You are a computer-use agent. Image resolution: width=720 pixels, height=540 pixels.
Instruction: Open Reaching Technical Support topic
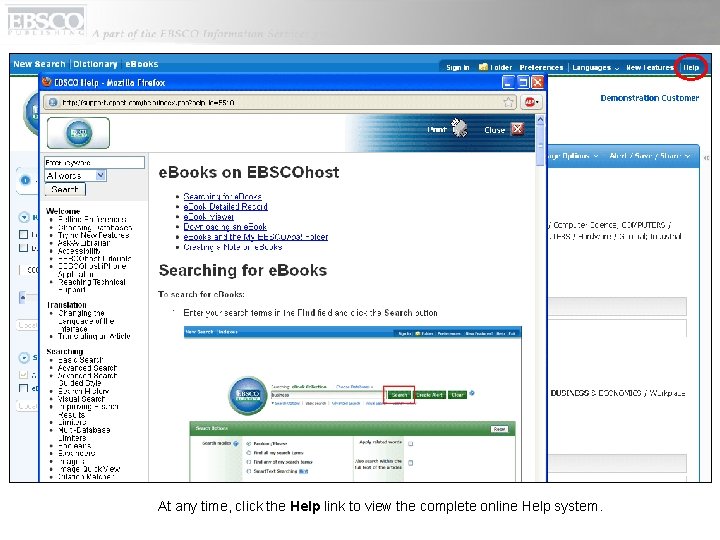(x=92, y=286)
